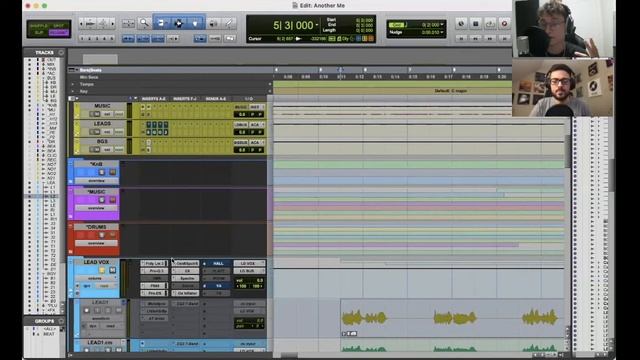The image size is (640, 360).
Task: Select the Zoomer magnifier tool
Action: pos(144,23)
